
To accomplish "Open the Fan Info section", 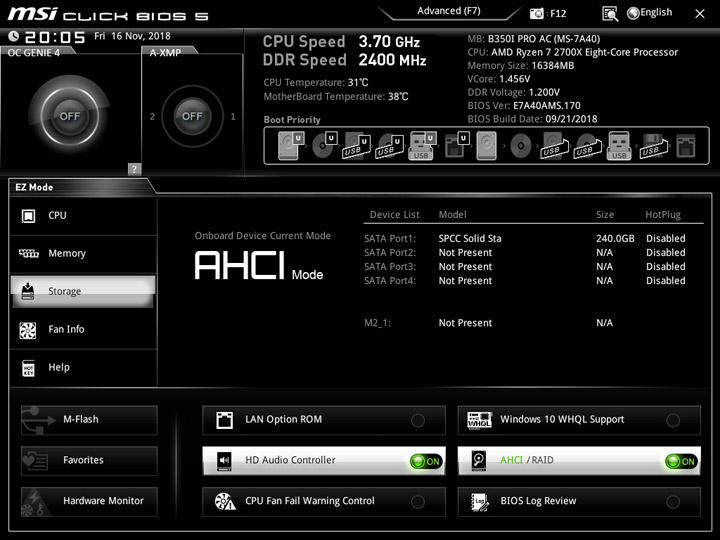I will tap(83, 329).
